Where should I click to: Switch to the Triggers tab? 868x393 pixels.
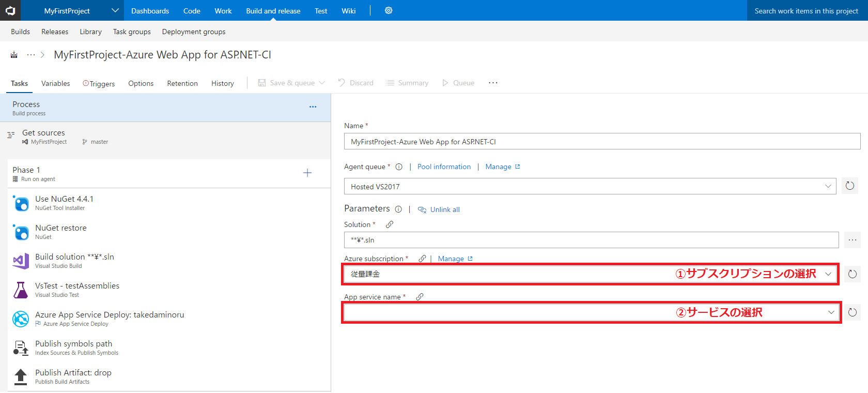tap(99, 83)
